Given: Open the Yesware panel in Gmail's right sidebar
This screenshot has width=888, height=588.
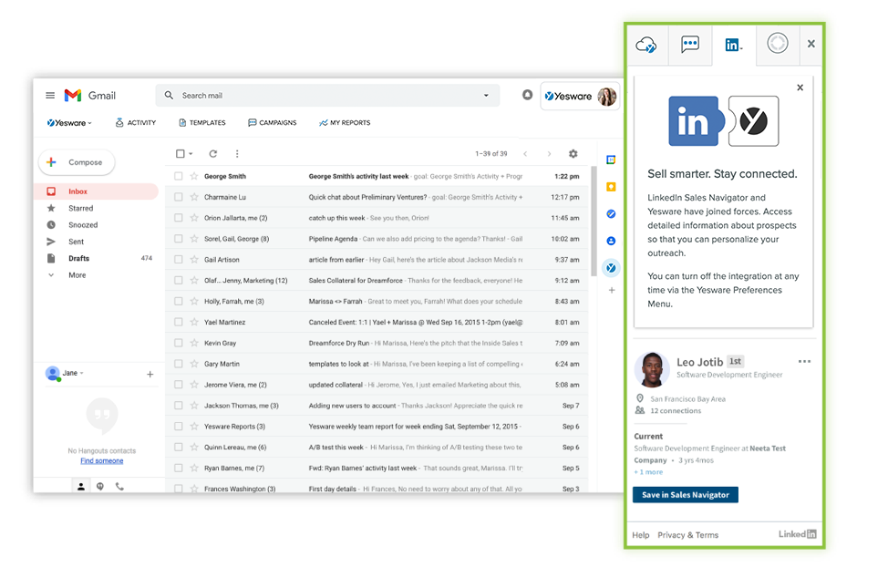Looking at the screenshot, I should (612, 267).
